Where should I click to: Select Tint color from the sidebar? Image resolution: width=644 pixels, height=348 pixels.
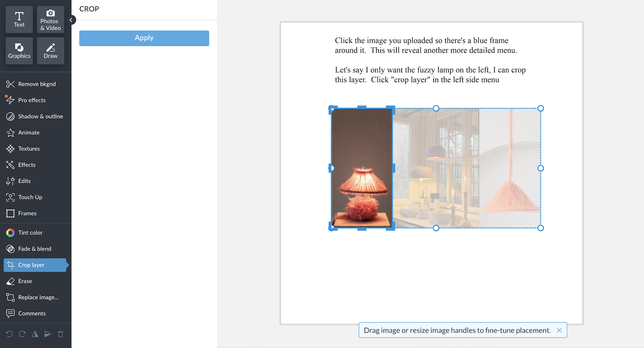coord(30,233)
